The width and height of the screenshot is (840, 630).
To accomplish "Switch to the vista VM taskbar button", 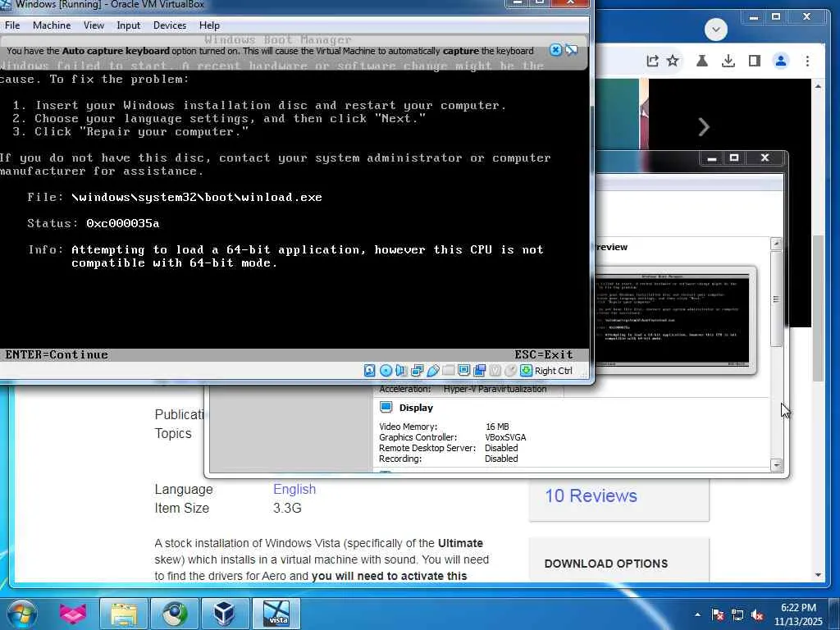I will [276, 614].
